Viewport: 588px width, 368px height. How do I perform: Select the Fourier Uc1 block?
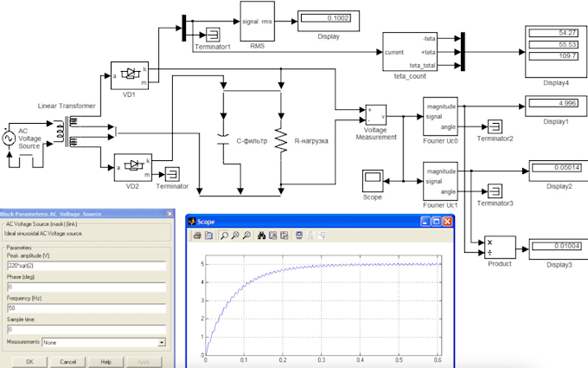tap(440, 181)
